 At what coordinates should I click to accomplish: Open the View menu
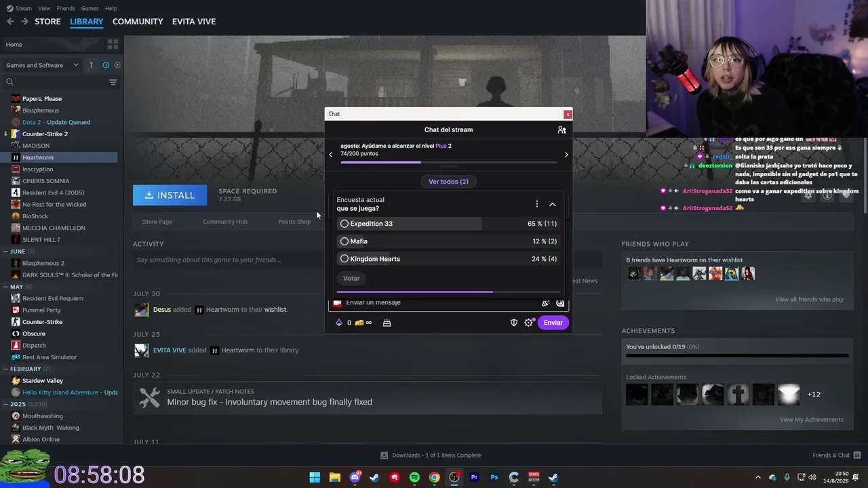tap(44, 8)
